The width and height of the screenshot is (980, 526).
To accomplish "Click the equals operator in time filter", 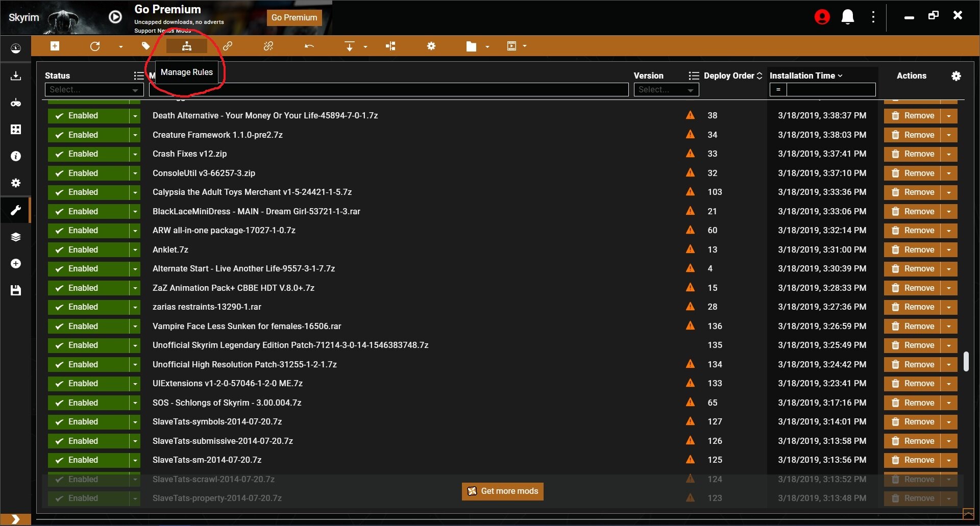I will (x=778, y=90).
